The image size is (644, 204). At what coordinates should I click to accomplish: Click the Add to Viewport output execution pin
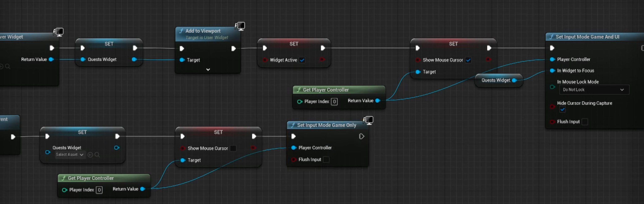point(233,49)
